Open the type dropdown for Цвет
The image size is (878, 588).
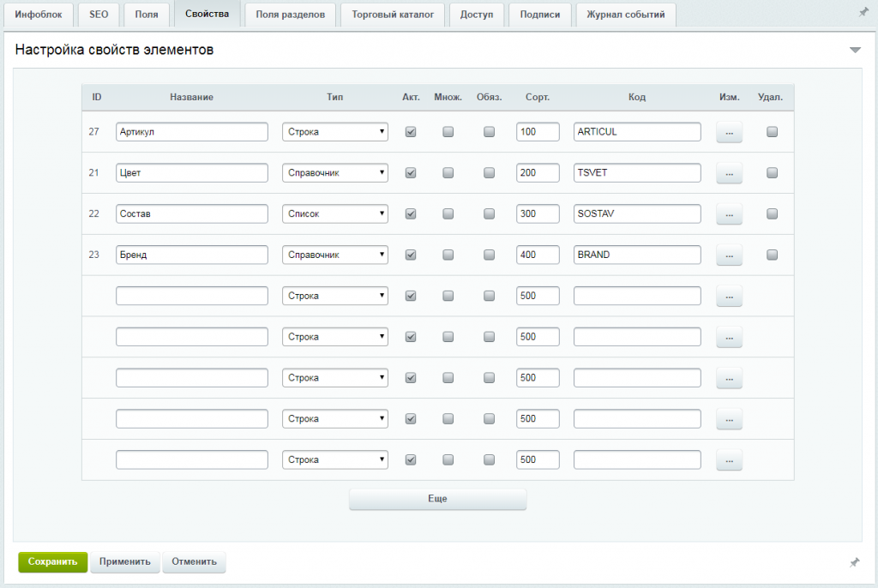click(x=335, y=173)
